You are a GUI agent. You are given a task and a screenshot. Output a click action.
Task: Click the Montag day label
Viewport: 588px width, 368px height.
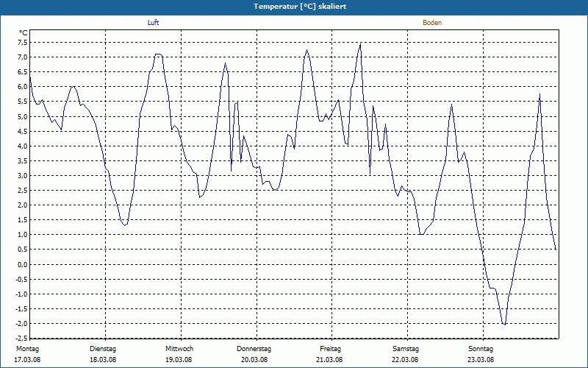[27, 349]
